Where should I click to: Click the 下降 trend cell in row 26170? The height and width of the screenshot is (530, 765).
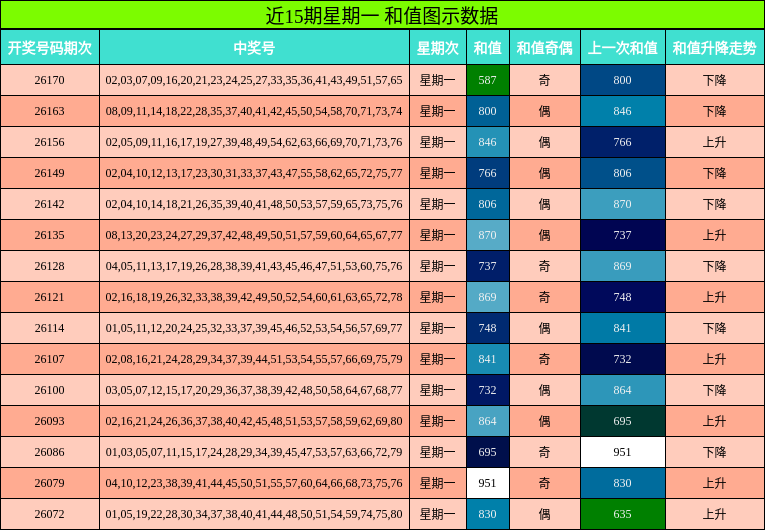(715, 80)
